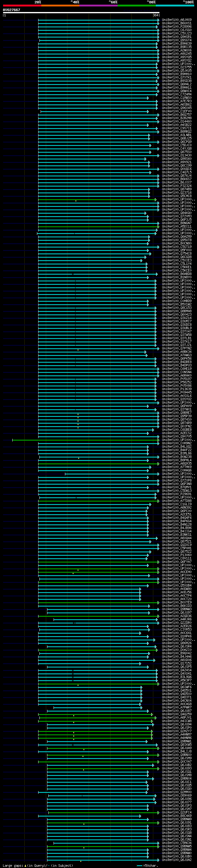Select hit label UniRef100_C8V111
The height and width of the screenshot is (868, 197).
[x=177, y=558]
